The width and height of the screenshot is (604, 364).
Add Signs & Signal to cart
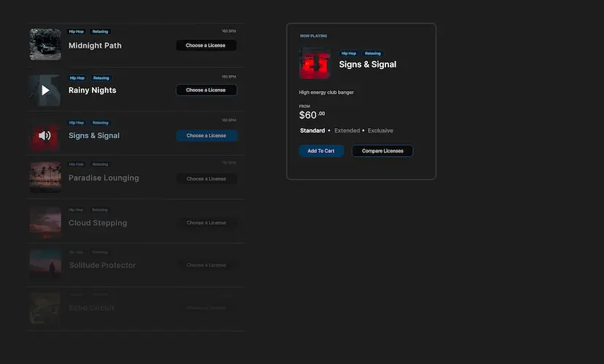[x=321, y=151]
